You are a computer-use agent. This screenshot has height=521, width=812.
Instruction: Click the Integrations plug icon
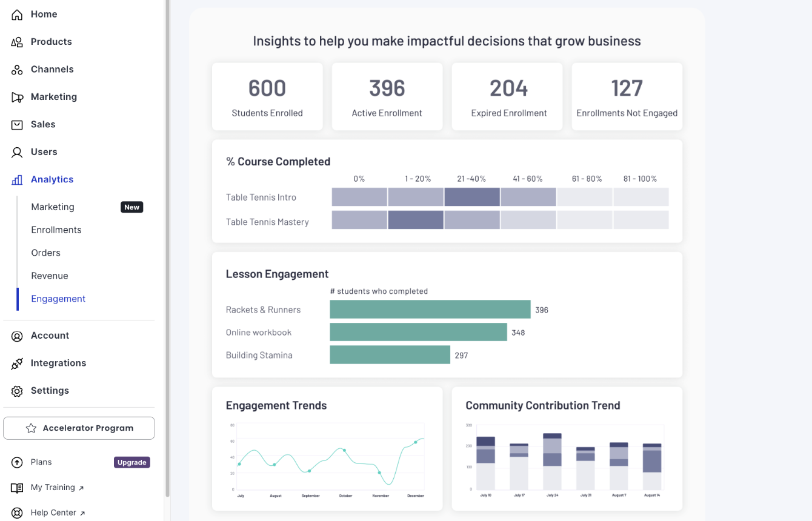tap(17, 363)
